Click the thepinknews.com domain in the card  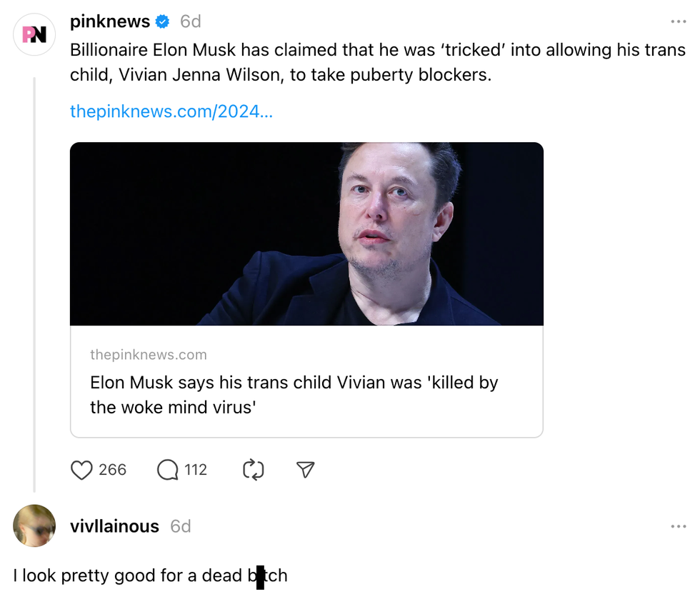click(x=148, y=355)
